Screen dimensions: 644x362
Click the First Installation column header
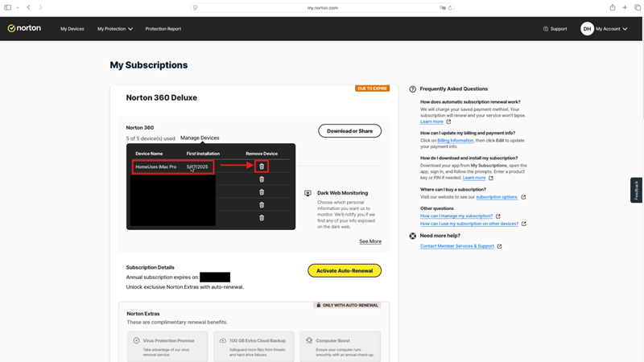pos(203,154)
